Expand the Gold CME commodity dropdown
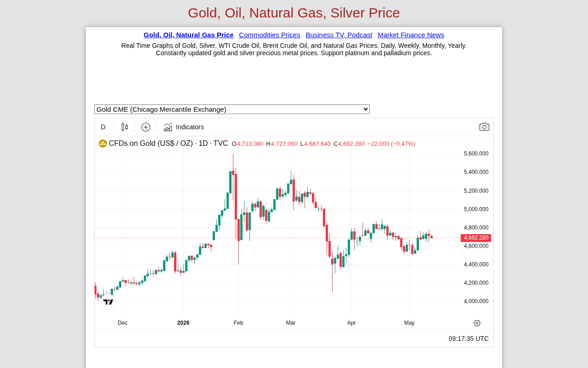This screenshot has height=368, width=588. coord(232,109)
